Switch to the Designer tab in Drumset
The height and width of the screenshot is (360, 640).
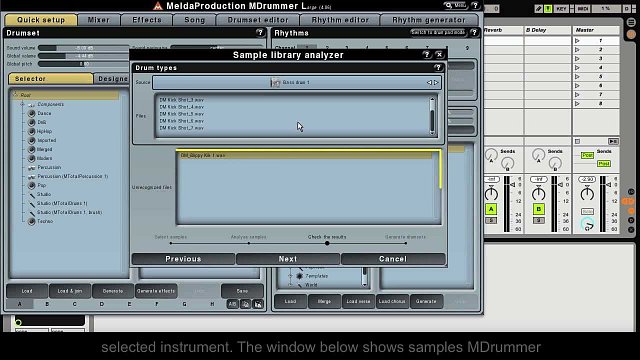pyautogui.click(x=111, y=79)
